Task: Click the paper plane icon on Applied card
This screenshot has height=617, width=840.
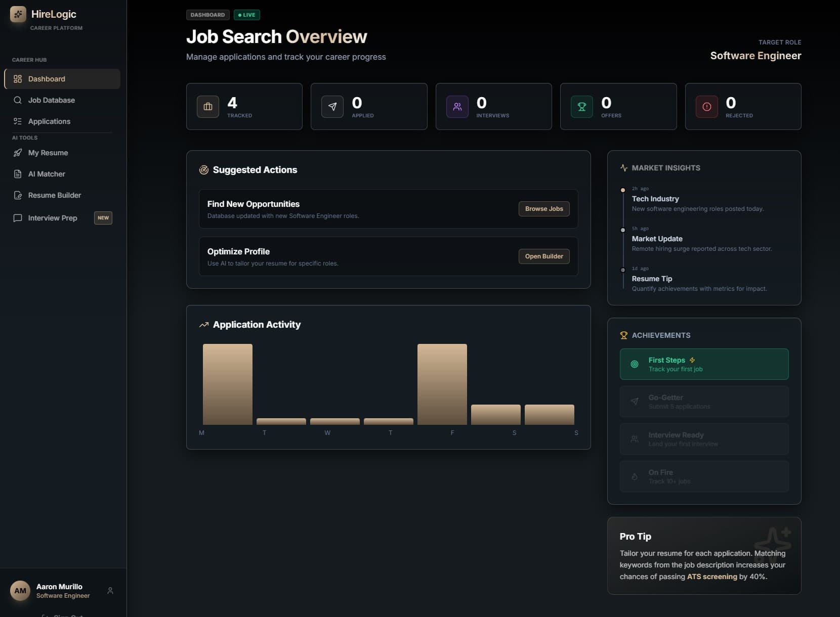Action: coord(332,107)
